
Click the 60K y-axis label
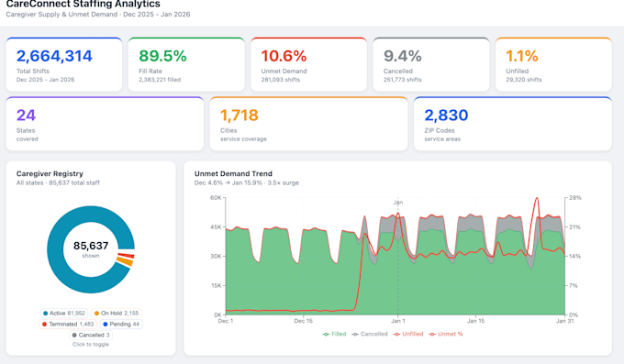pyautogui.click(x=216, y=198)
